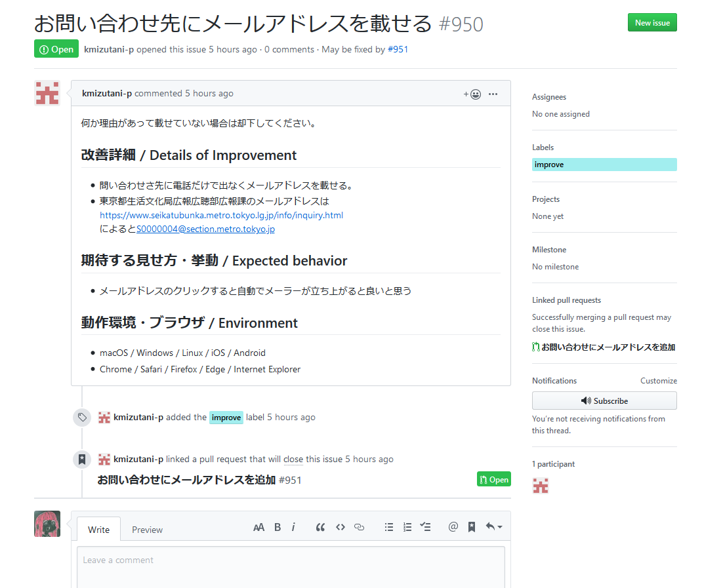
Task: Click the Milestone sidebar heading
Action: [x=549, y=250]
